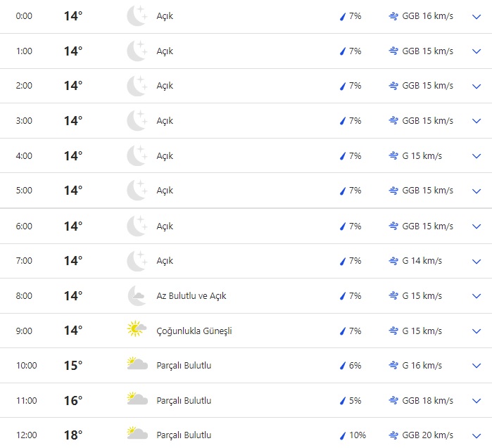
Task: Expand the 0:00 hourly forecast details
Action: pyautogui.click(x=476, y=16)
